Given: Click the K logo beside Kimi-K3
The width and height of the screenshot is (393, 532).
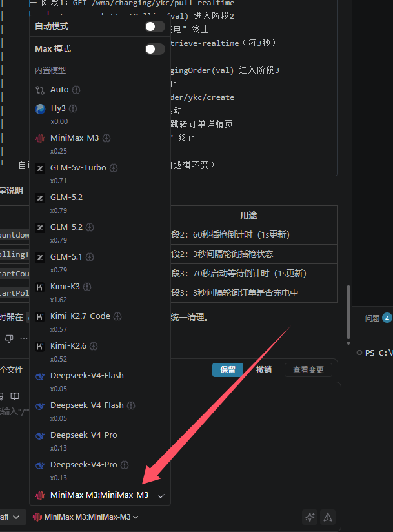Looking at the screenshot, I should pos(40,287).
